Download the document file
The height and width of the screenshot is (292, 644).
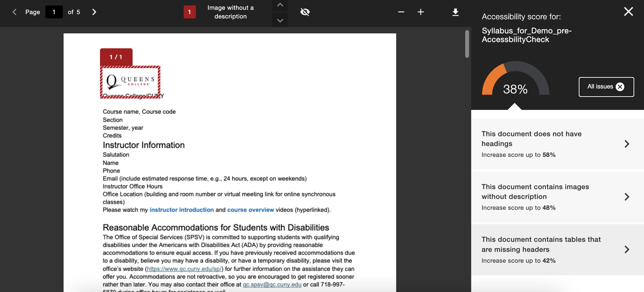455,12
